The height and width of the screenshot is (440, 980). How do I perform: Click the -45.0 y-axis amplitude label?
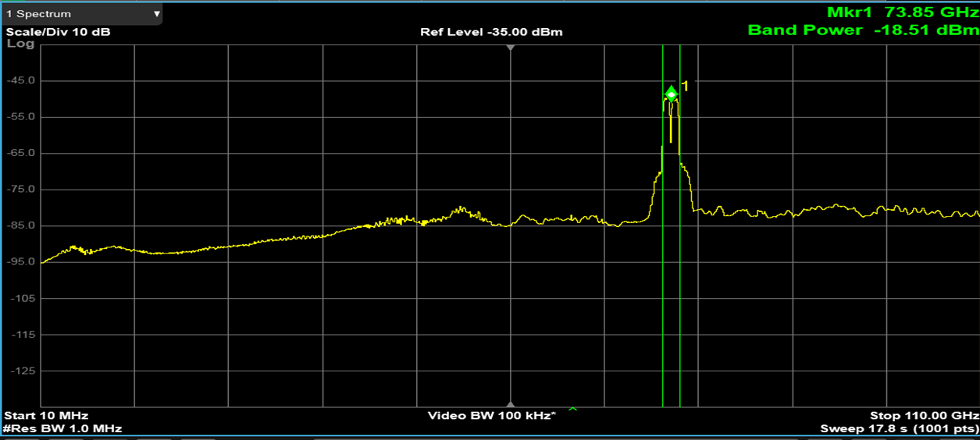22,80
